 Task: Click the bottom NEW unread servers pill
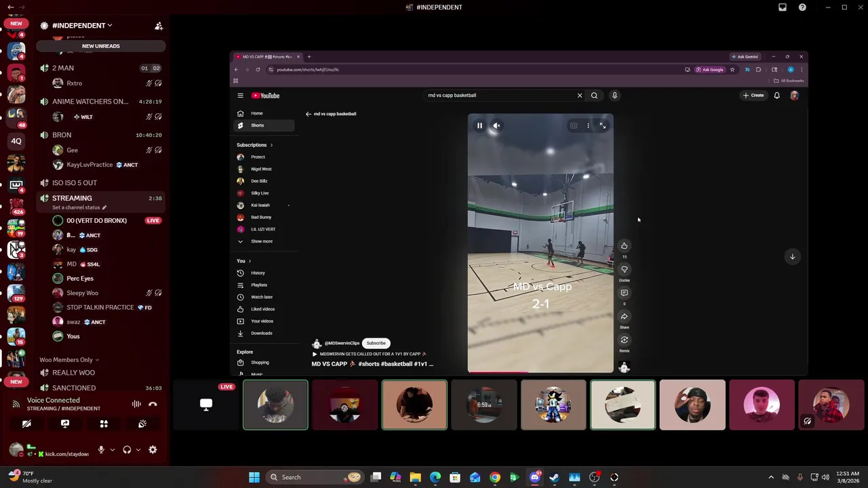16,382
